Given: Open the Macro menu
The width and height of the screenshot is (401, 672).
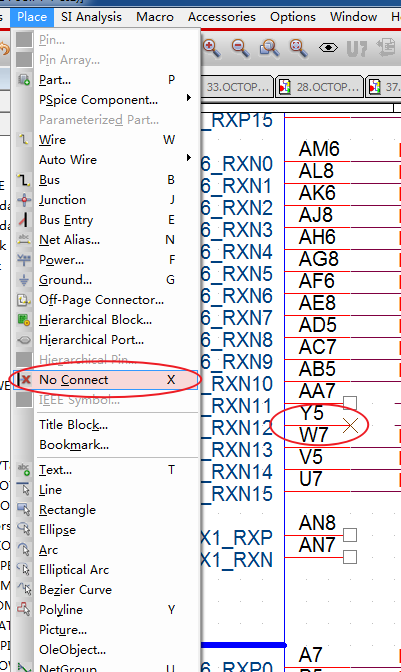Looking at the screenshot, I should (x=155, y=17).
